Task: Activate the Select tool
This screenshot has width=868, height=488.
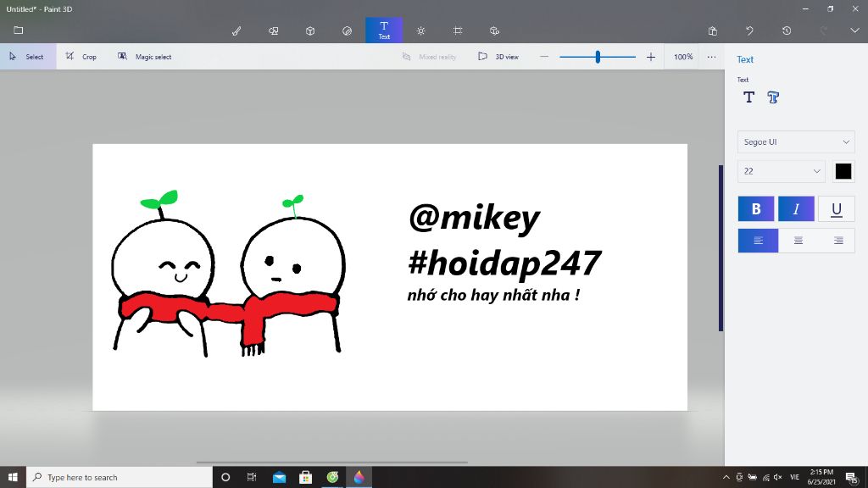Action: pyautogui.click(x=28, y=57)
